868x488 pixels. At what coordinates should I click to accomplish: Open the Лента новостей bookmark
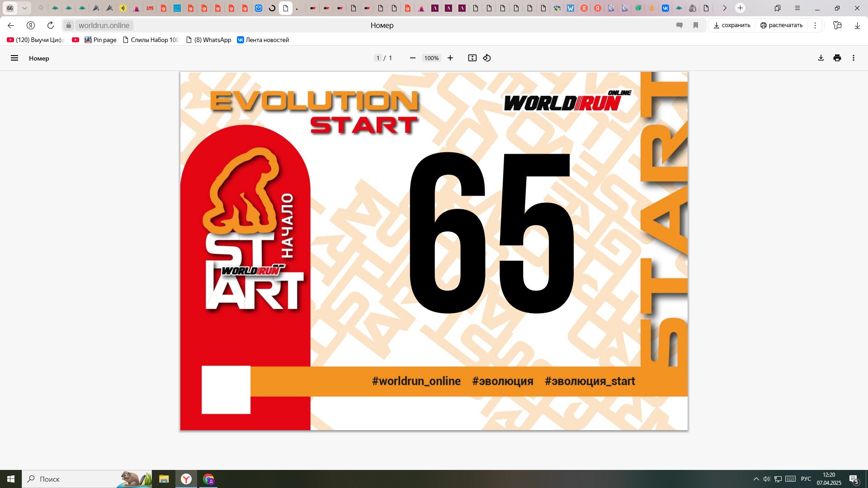(263, 40)
